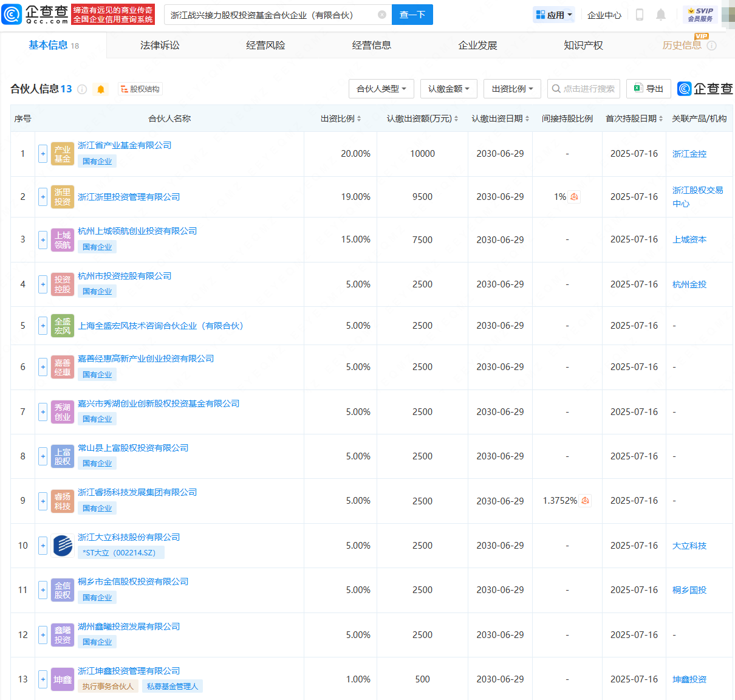Click the 查一下 search button

coord(412,15)
